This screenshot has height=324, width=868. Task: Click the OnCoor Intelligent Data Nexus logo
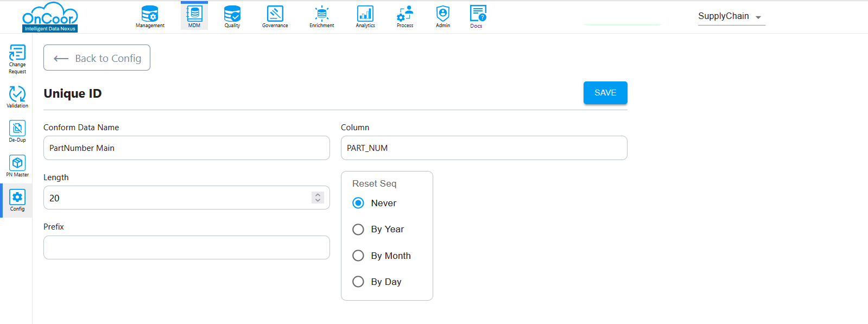[50, 17]
